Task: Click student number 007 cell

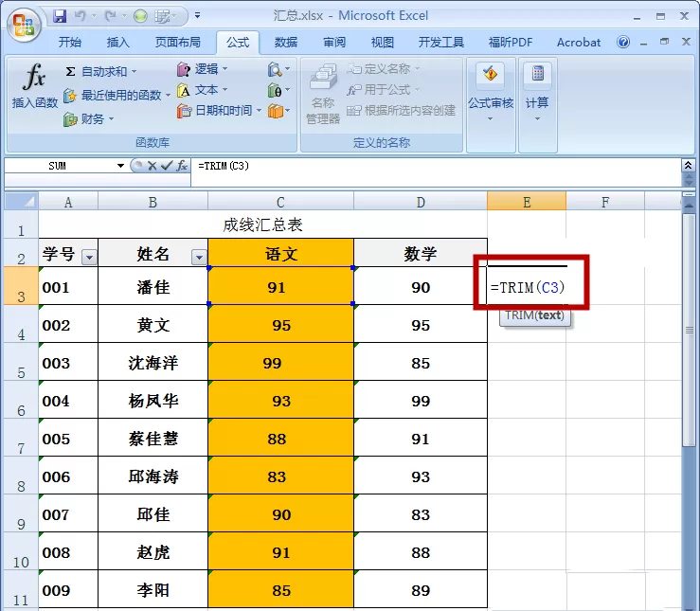Action: tap(68, 513)
